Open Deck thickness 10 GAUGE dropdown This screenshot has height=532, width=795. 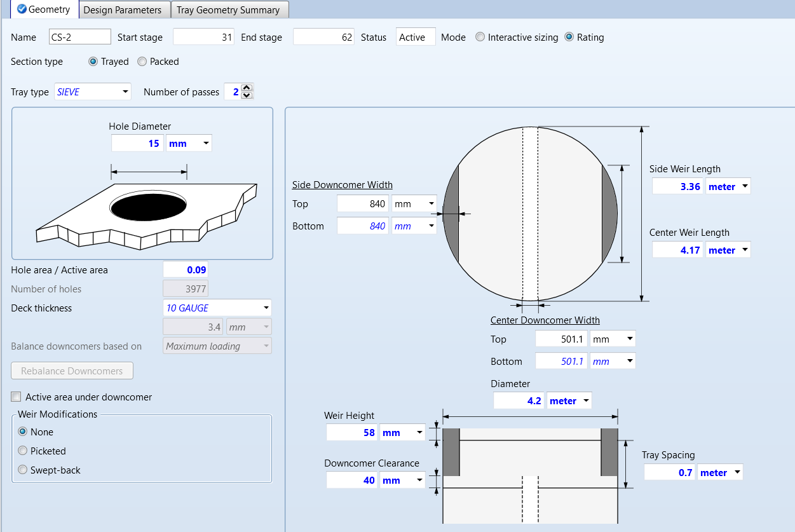[217, 308]
